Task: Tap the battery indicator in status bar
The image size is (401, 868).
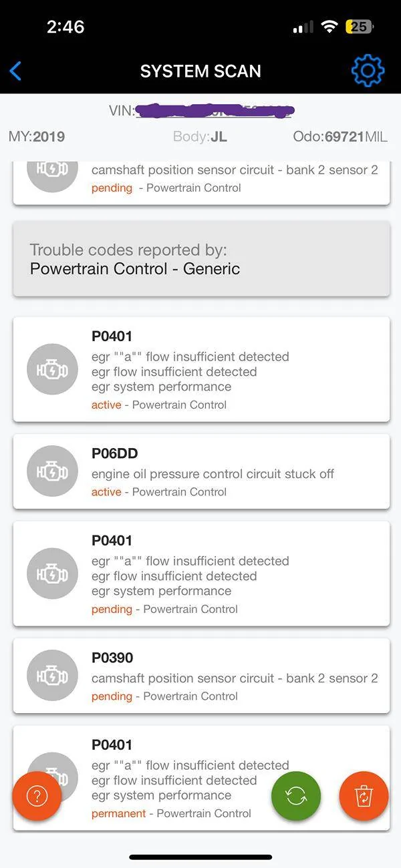Action: click(360, 27)
